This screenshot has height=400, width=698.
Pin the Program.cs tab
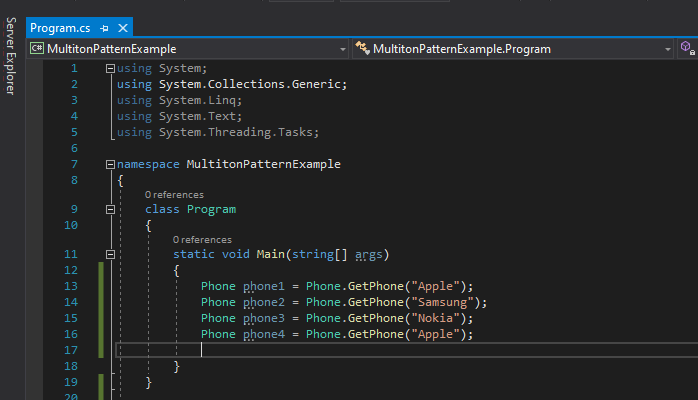(104, 28)
